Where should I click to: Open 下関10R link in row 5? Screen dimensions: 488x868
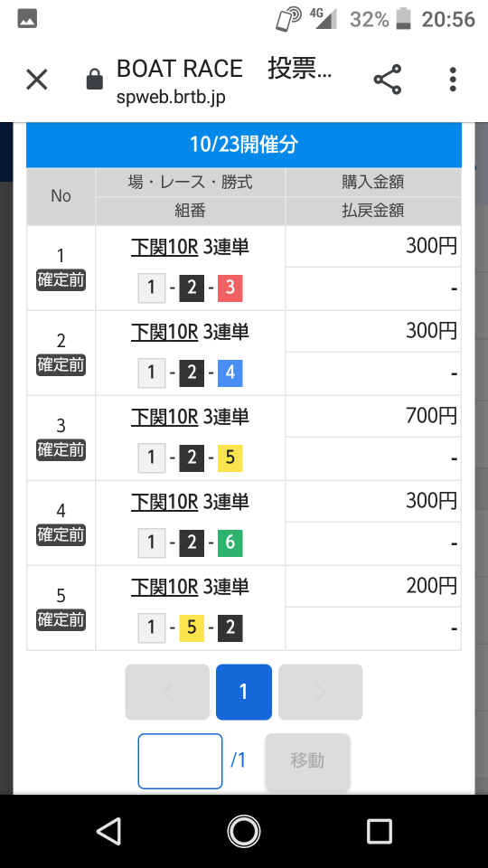coord(164,587)
